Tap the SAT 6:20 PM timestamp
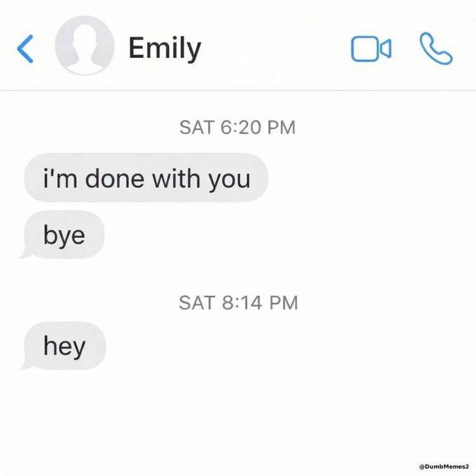 point(237,127)
